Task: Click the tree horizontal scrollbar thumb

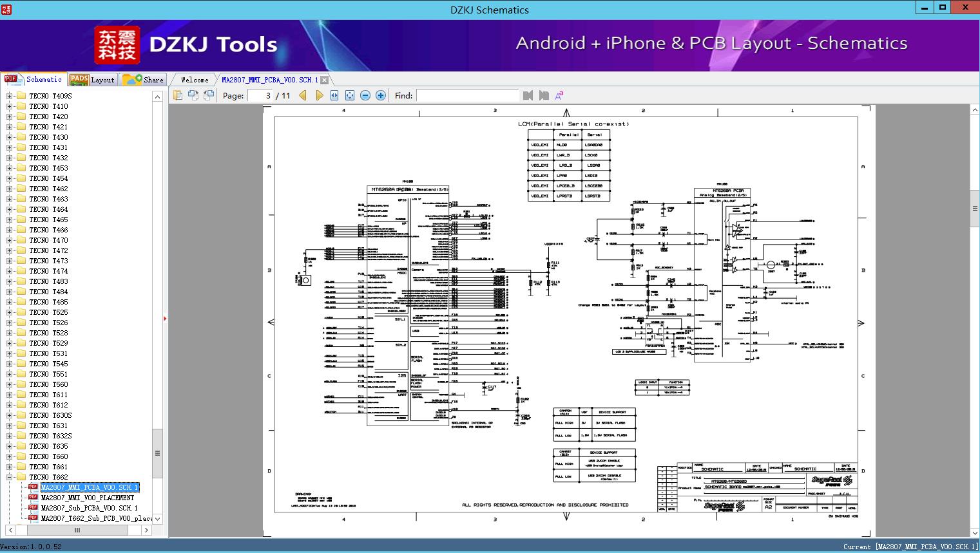Action: pyautogui.click(x=77, y=530)
